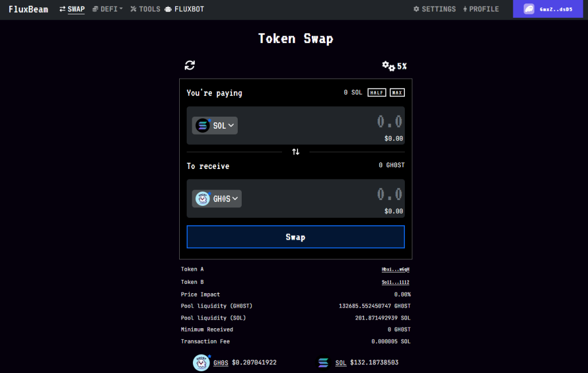
Task: Click the Price Impact 0.00% value
Action: [x=403, y=295]
